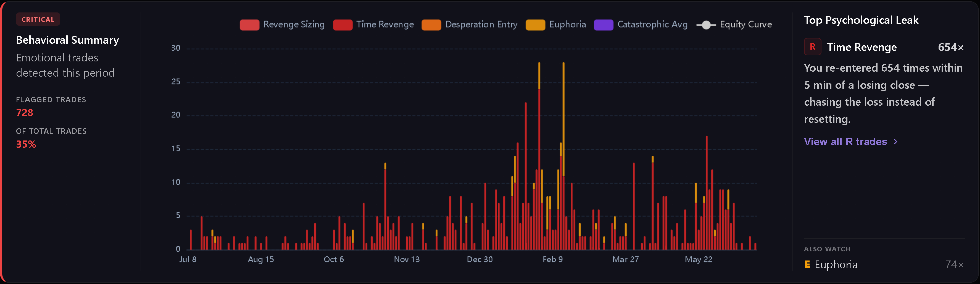Click the FLAGGED TRADES label
Viewport: 980px width, 284px height.
point(51,100)
